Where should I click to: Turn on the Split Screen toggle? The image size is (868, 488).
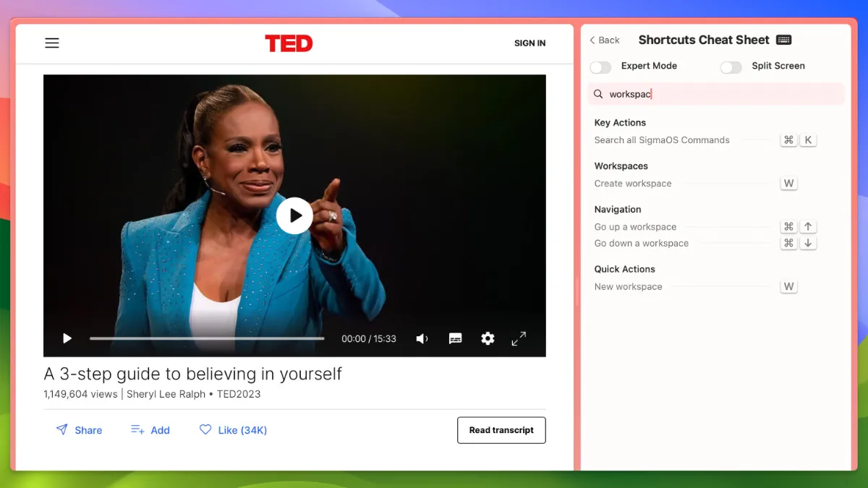click(x=731, y=67)
